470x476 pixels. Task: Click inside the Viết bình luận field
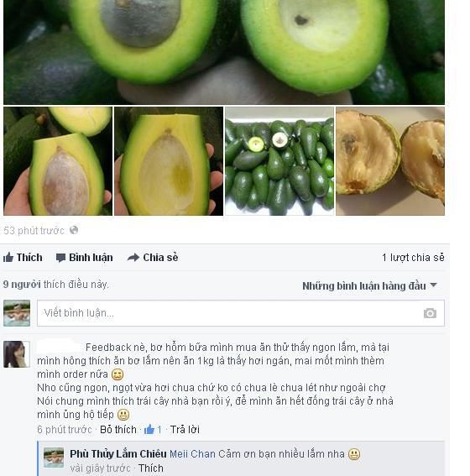click(x=241, y=313)
